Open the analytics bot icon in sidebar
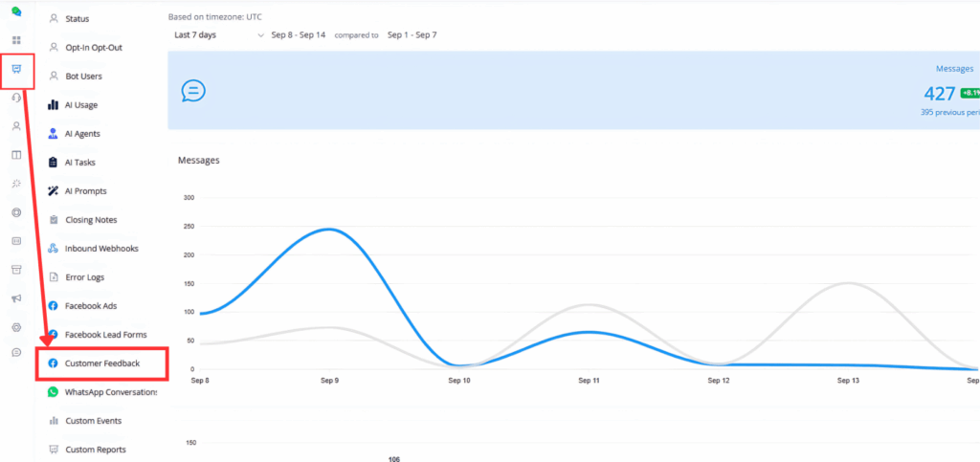980x462 pixels. coord(16,70)
